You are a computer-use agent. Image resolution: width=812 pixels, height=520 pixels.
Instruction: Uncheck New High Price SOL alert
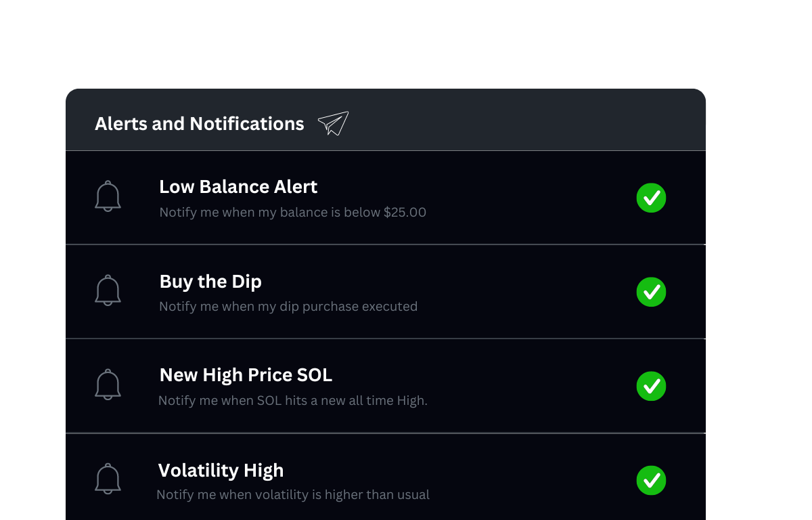pos(651,386)
